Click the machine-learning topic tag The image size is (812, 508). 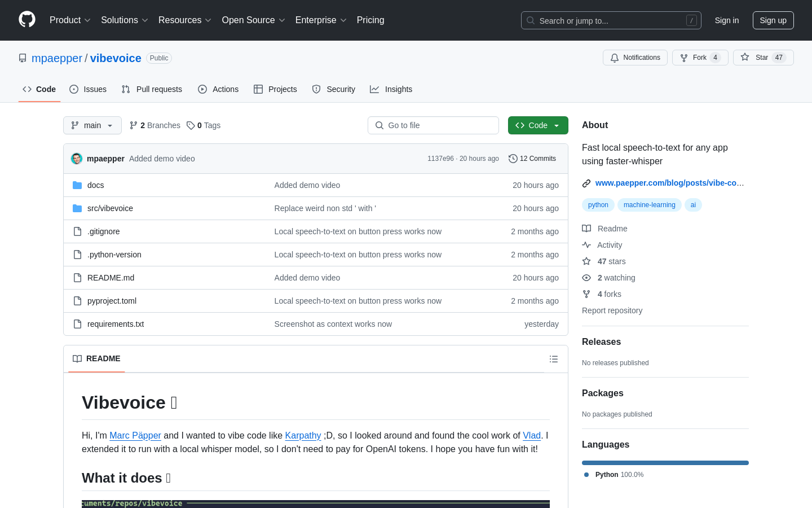(x=650, y=205)
